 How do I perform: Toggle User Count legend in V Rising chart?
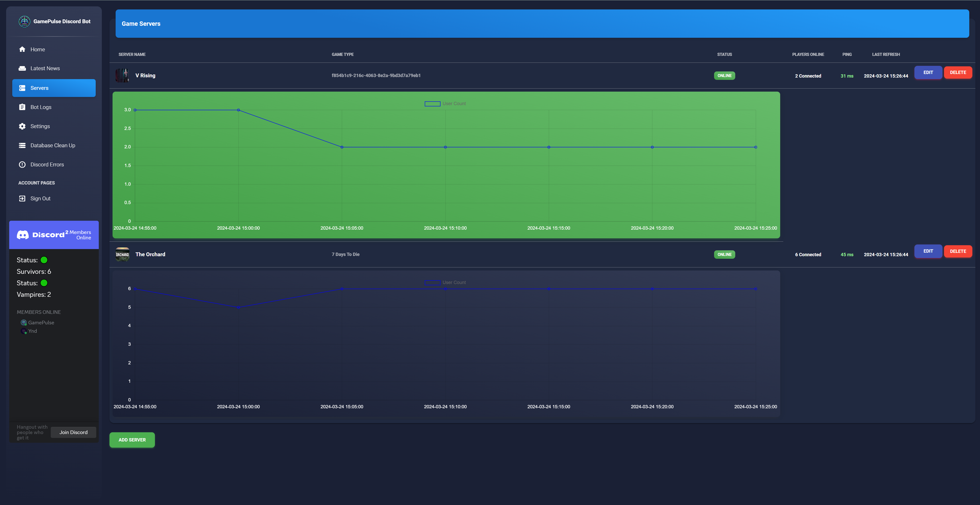point(445,104)
